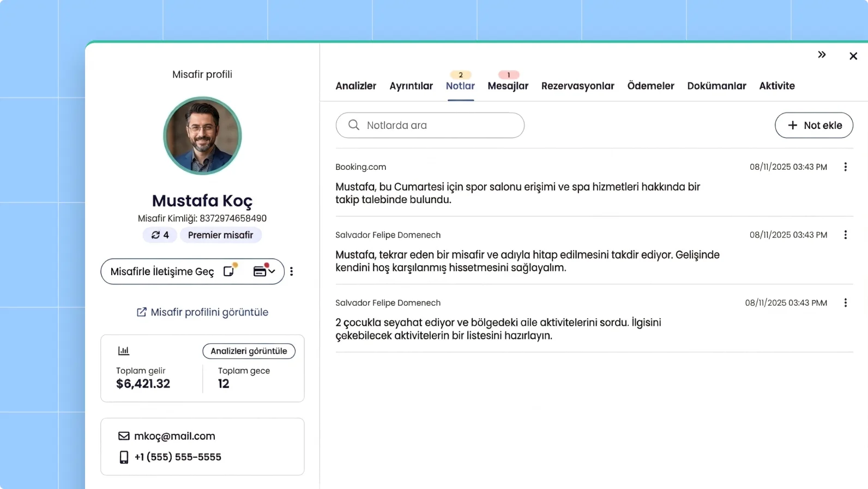This screenshot has width=868, height=489.
Task: Go to the Mesajlar tab
Action: [x=508, y=86]
